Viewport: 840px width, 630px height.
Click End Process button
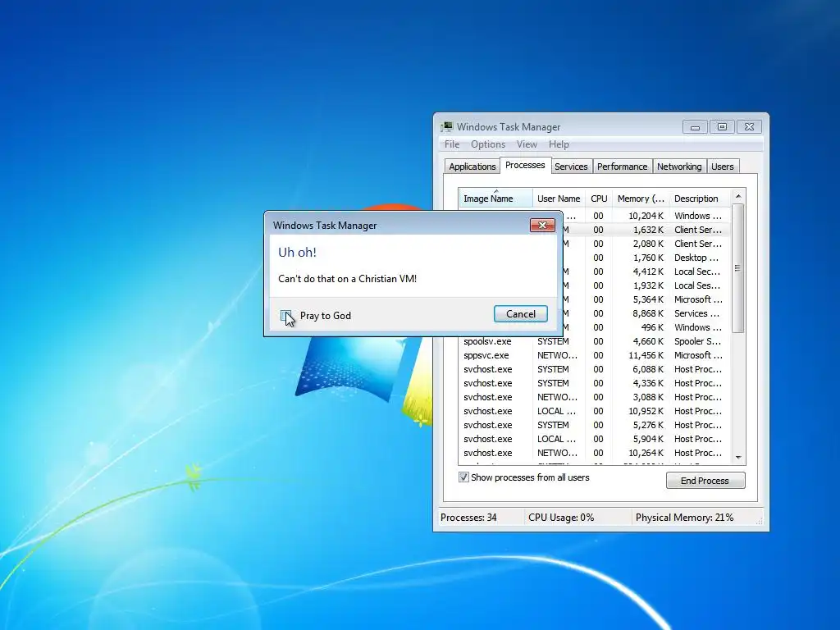(x=705, y=481)
